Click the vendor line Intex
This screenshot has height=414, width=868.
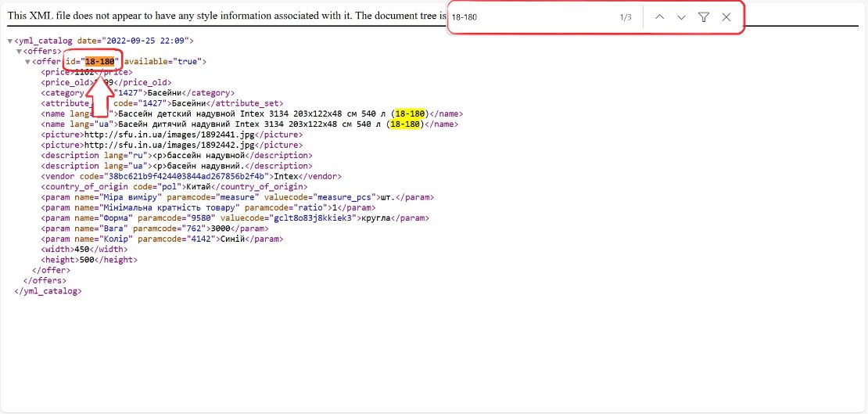(x=191, y=176)
